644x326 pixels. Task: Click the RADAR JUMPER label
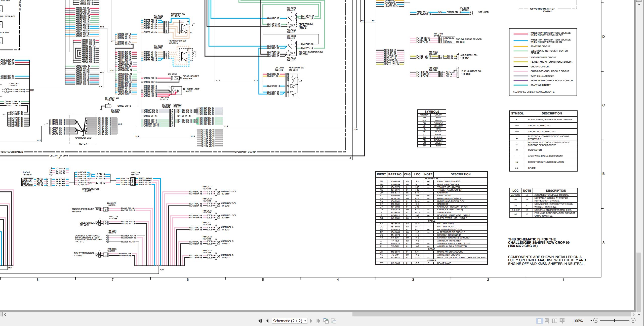click(x=91, y=189)
